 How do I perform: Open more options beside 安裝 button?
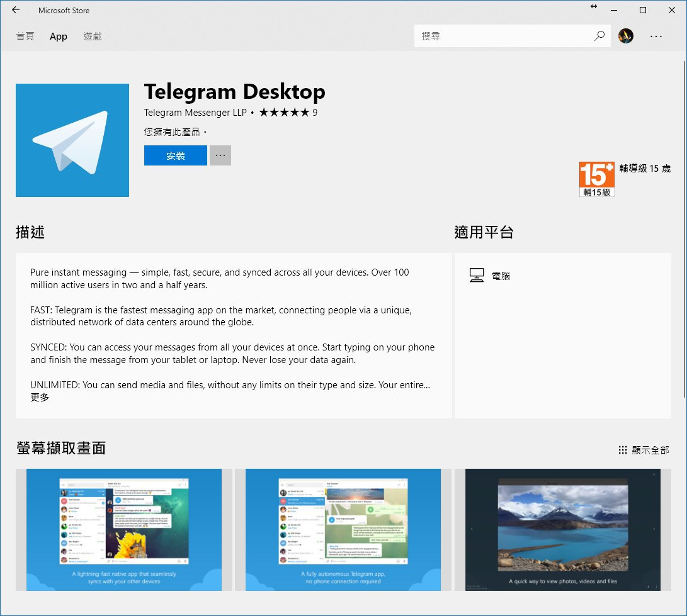coord(220,155)
